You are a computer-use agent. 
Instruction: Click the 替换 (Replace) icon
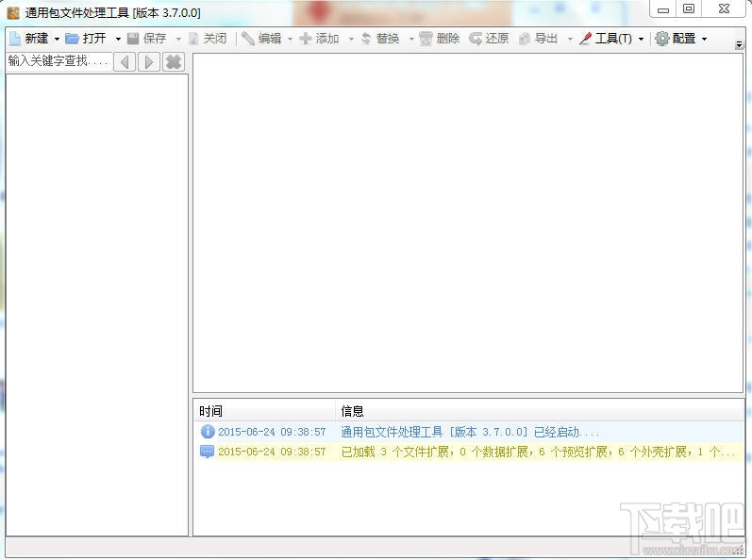click(366, 39)
